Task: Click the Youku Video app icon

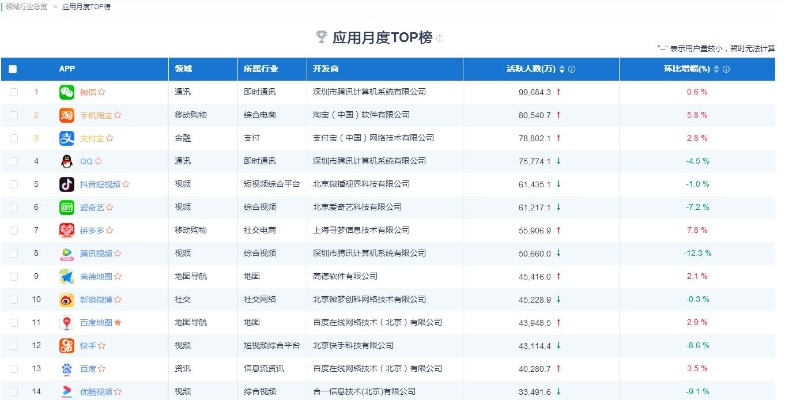Action: click(x=67, y=391)
